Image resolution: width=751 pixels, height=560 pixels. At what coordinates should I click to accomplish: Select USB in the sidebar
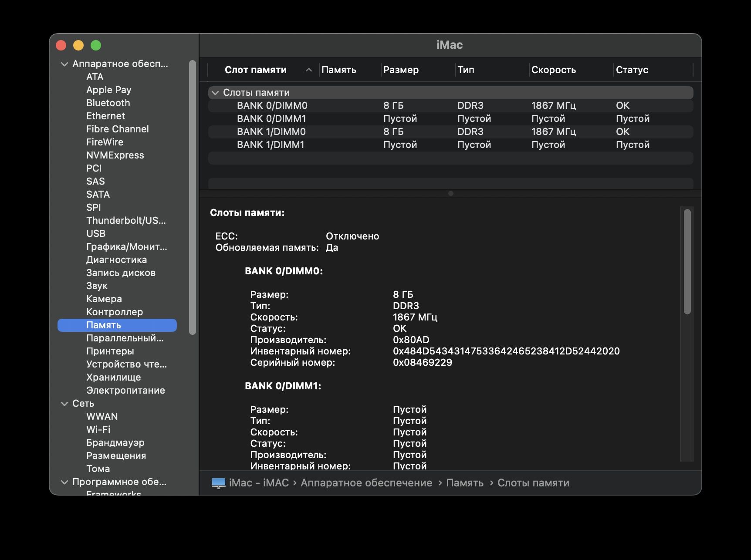point(96,234)
